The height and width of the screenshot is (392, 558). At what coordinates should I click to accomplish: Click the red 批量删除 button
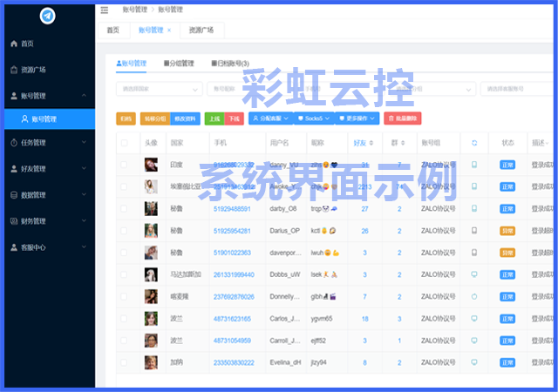tap(402, 118)
